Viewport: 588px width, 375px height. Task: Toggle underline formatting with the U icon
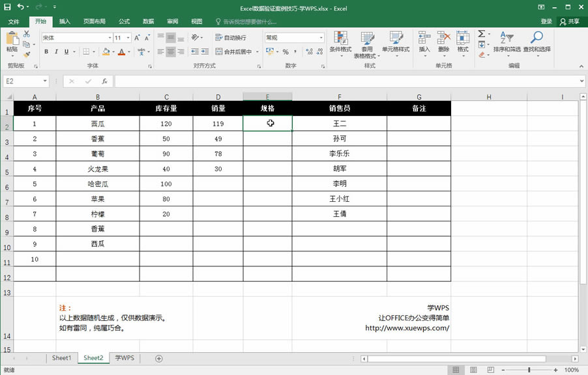(x=66, y=51)
